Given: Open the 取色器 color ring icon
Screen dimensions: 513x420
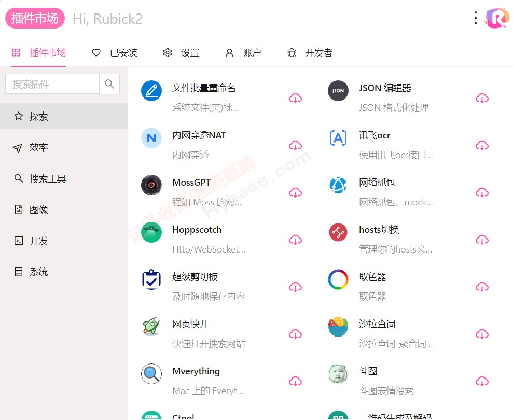Looking at the screenshot, I should (x=338, y=279).
